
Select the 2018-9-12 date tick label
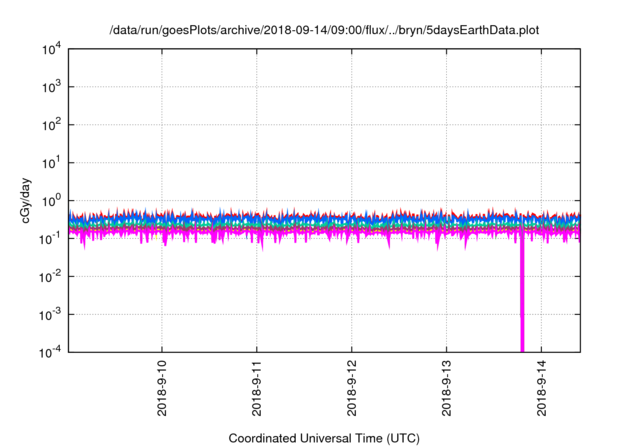coord(352,388)
